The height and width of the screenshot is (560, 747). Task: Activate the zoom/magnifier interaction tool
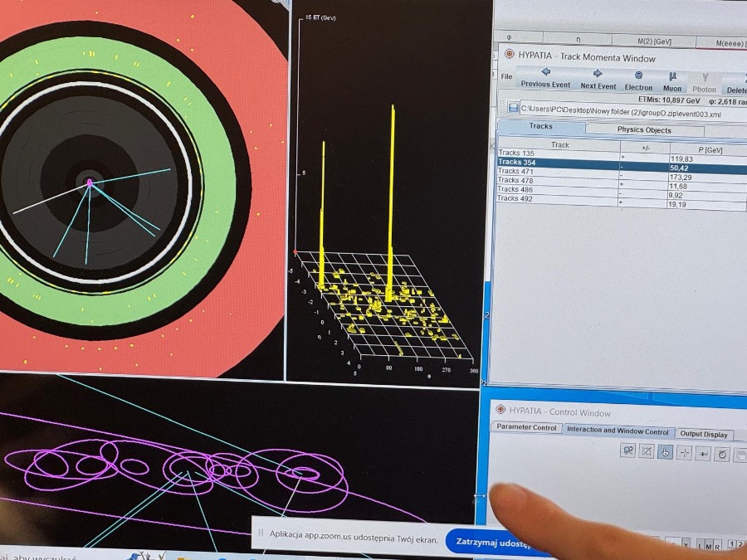[628, 450]
